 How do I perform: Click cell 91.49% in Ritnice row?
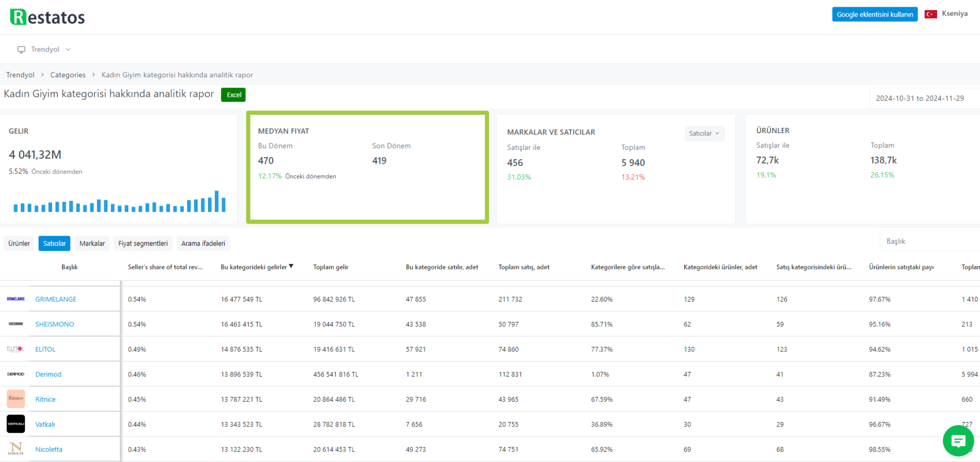[x=880, y=399]
